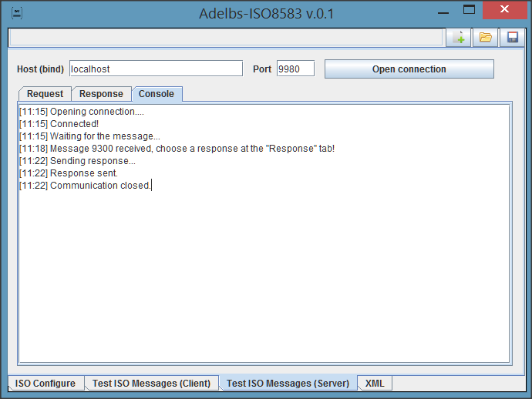Close the Adelbs-ISO8583 window
Image resolution: width=532 pixels, height=399 pixels.
pos(504,10)
